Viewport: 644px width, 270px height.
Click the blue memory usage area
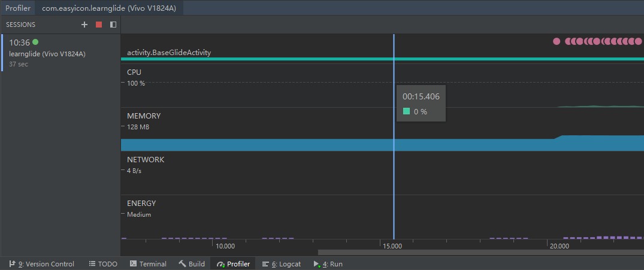pos(382,145)
